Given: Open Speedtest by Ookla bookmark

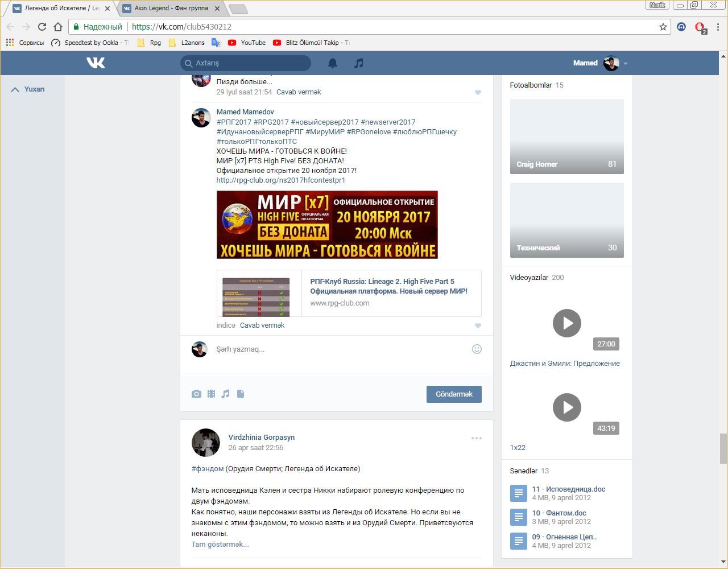Looking at the screenshot, I should 90,43.
